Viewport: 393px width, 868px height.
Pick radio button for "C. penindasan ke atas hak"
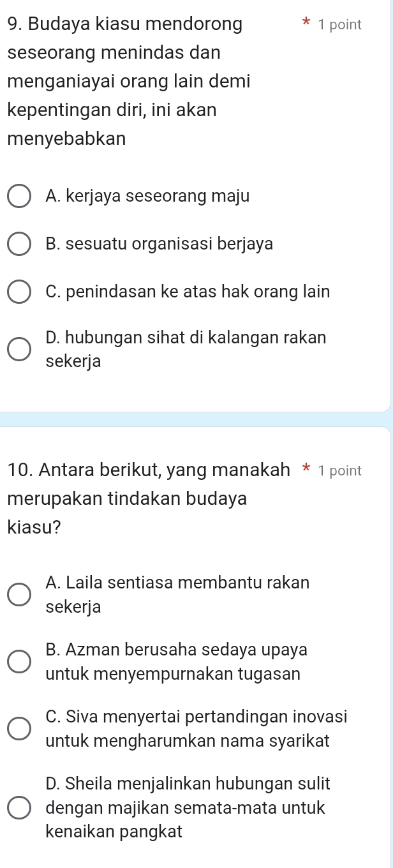(19, 292)
